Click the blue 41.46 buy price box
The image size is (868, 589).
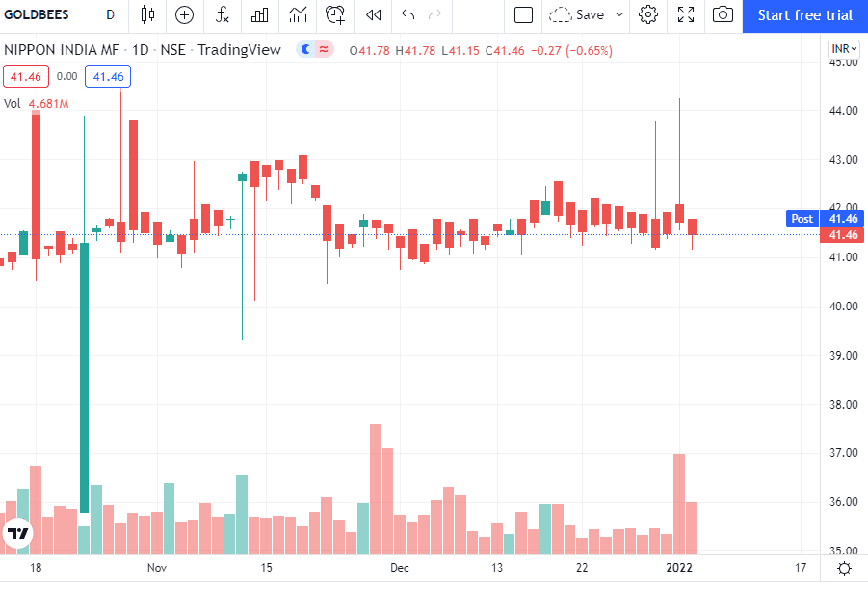pyautogui.click(x=108, y=76)
